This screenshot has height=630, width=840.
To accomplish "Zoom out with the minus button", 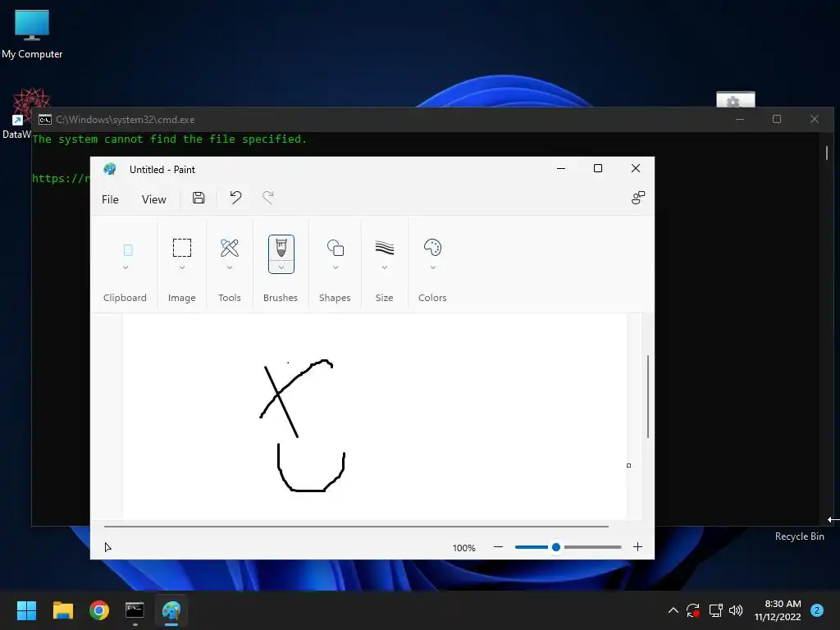I will coord(498,547).
